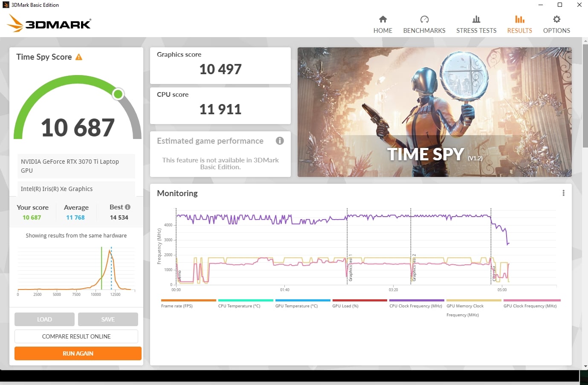This screenshot has height=385, width=588.
Task: Open Options using the gear icon
Action: (556, 19)
